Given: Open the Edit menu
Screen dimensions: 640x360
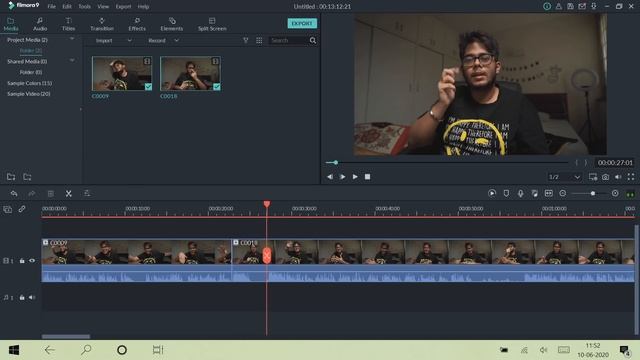Looking at the screenshot, I should 67,7.
